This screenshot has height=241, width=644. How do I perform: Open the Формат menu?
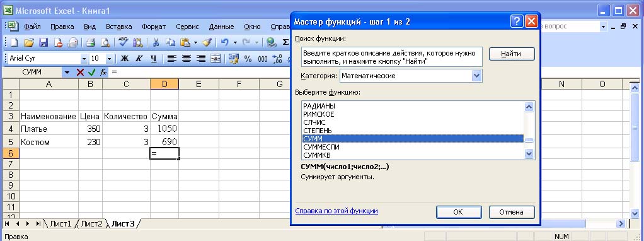pyautogui.click(x=154, y=26)
